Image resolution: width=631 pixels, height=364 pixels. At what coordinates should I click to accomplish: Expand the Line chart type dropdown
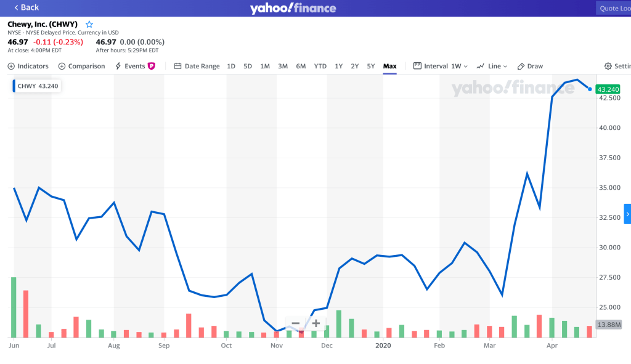pos(492,66)
